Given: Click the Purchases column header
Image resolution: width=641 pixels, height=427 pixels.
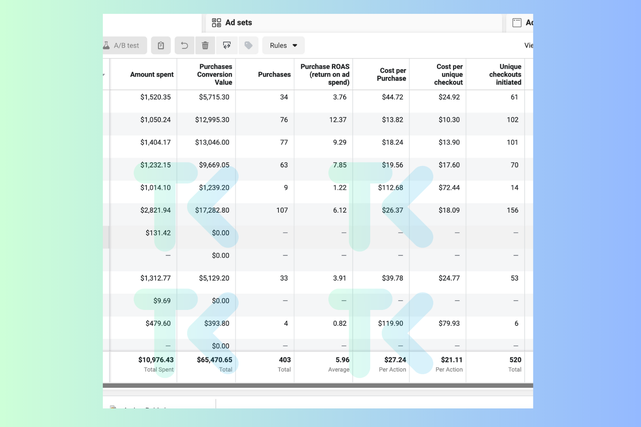Looking at the screenshot, I should [x=273, y=75].
